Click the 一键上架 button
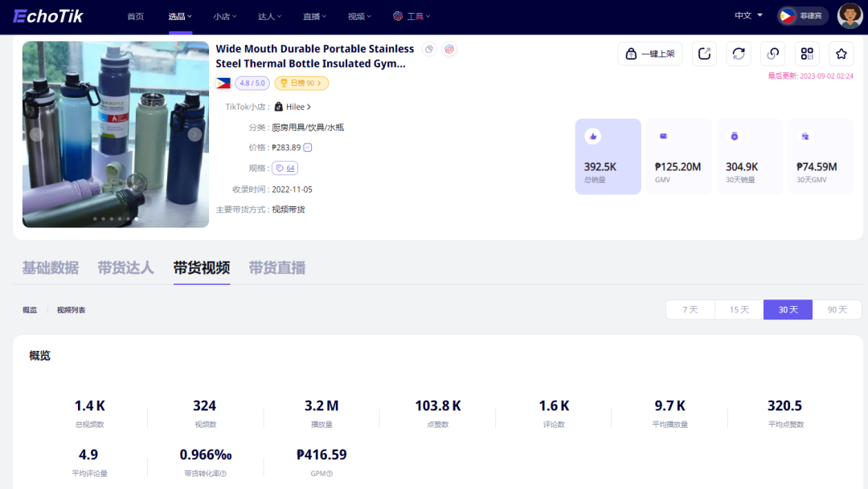868x489 pixels. tap(649, 54)
